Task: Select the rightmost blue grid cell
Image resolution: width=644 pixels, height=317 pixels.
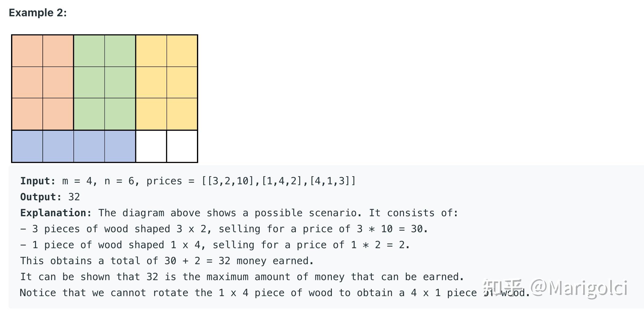Action: [120, 146]
